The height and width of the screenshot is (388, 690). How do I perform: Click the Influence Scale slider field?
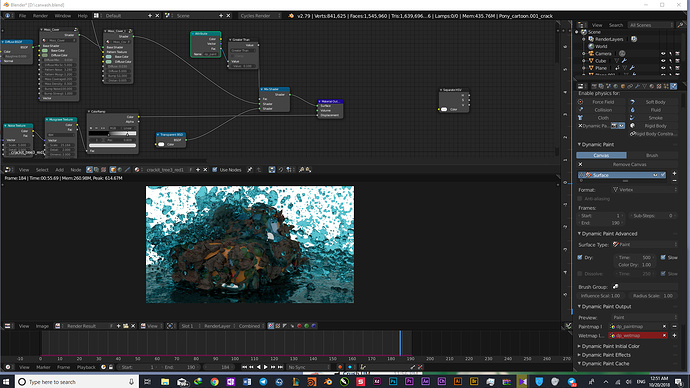click(601, 296)
